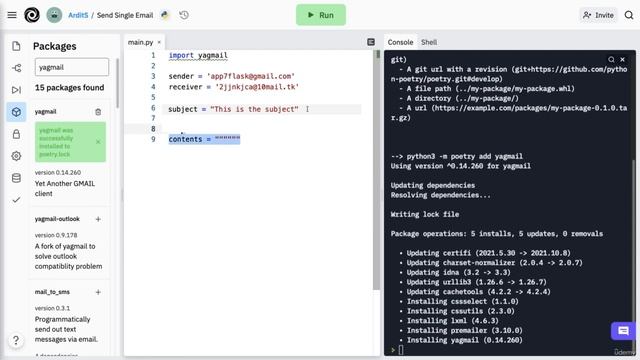Viewport: 640px width, 360px height.
Task: Clear the console with X icon
Action: (x=622, y=60)
